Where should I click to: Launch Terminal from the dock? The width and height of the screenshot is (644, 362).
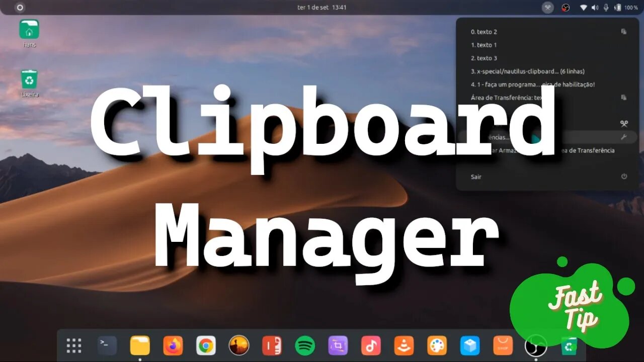[x=107, y=345]
